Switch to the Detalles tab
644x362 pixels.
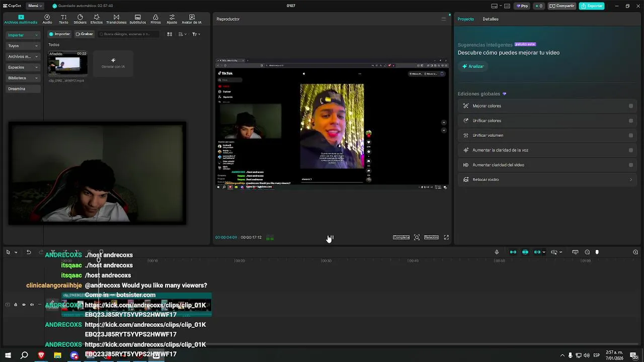point(491,19)
